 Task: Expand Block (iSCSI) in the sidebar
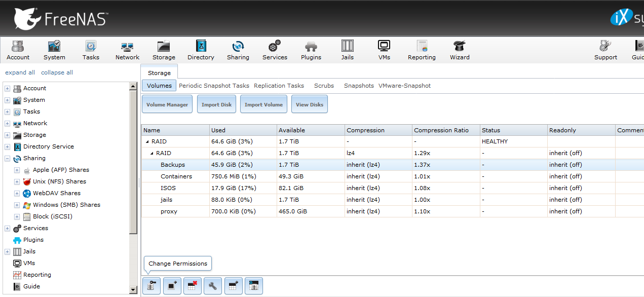[x=17, y=217]
